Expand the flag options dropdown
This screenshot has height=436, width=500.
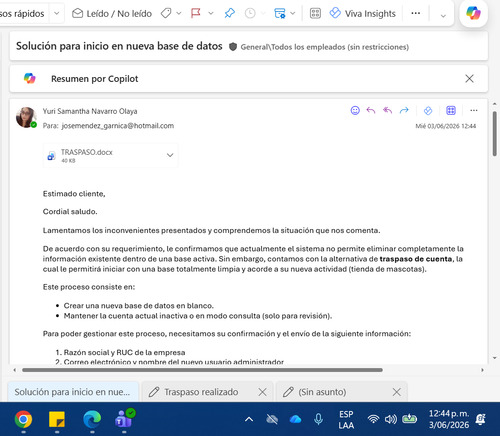pos(211,14)
